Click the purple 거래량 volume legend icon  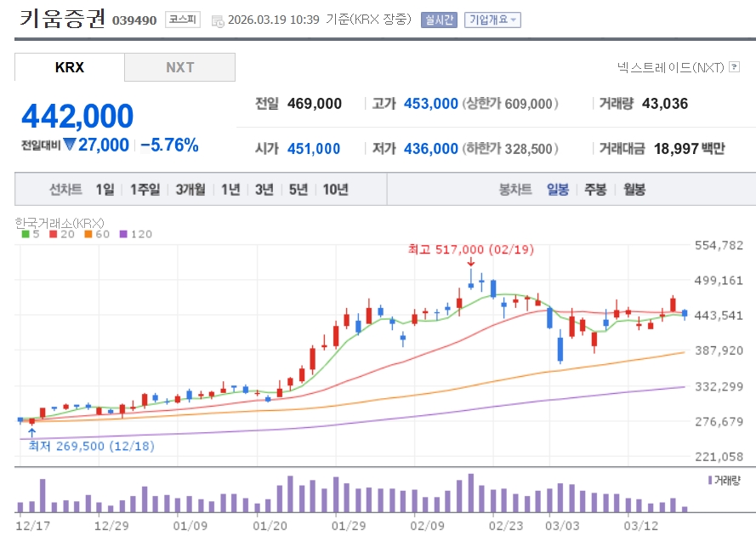click(710, 480)
